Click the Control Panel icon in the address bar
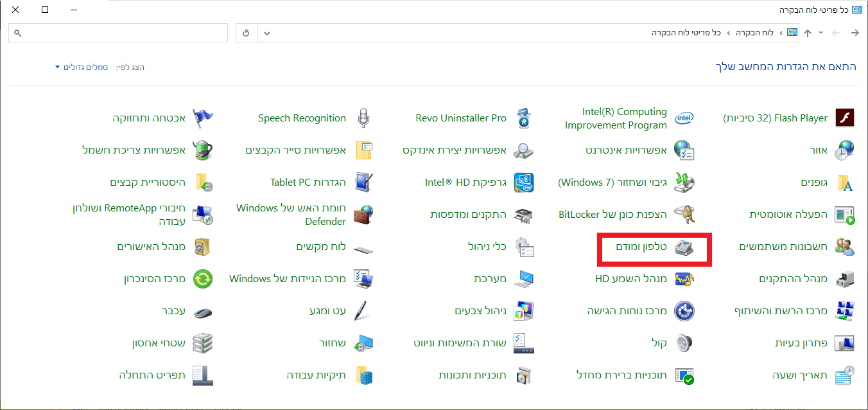Image resolution: width=868 pixels, height=410 pixels. tap(792, 33)
